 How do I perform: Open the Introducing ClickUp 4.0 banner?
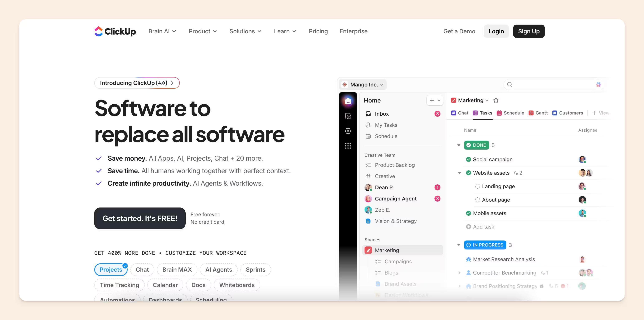pos(137,83)
